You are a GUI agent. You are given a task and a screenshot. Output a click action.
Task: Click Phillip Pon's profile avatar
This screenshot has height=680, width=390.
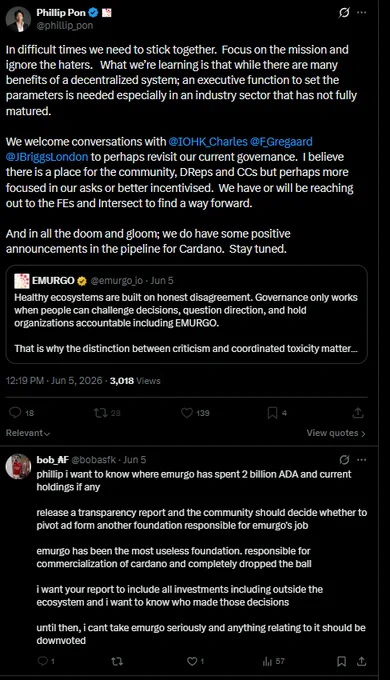[18, 19]
